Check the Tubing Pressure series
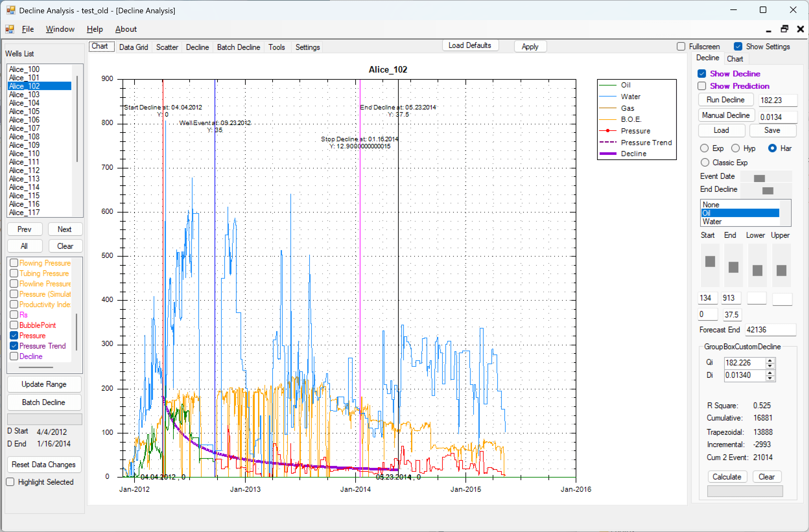The image size is (809, 532). (x=14, y=273)
